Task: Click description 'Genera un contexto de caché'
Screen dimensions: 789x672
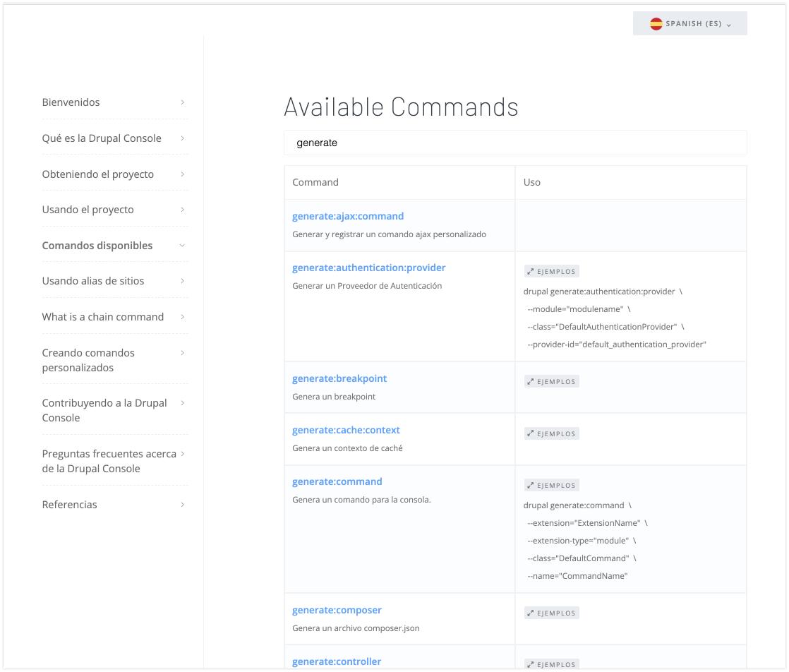Action: pos(348,448)
